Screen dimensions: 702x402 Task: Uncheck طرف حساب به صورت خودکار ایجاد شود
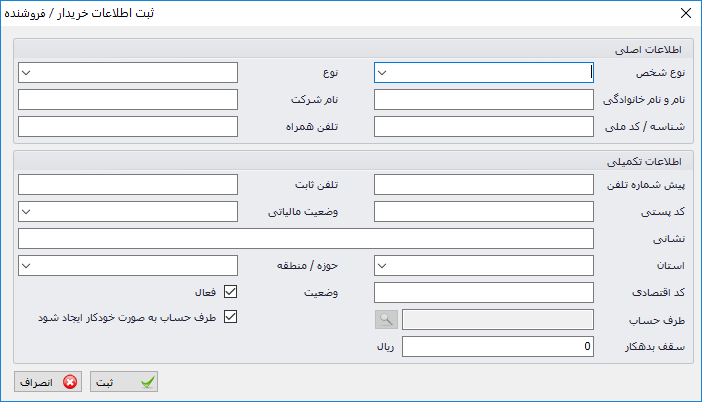pyautogui.click(x=231, y=317)
